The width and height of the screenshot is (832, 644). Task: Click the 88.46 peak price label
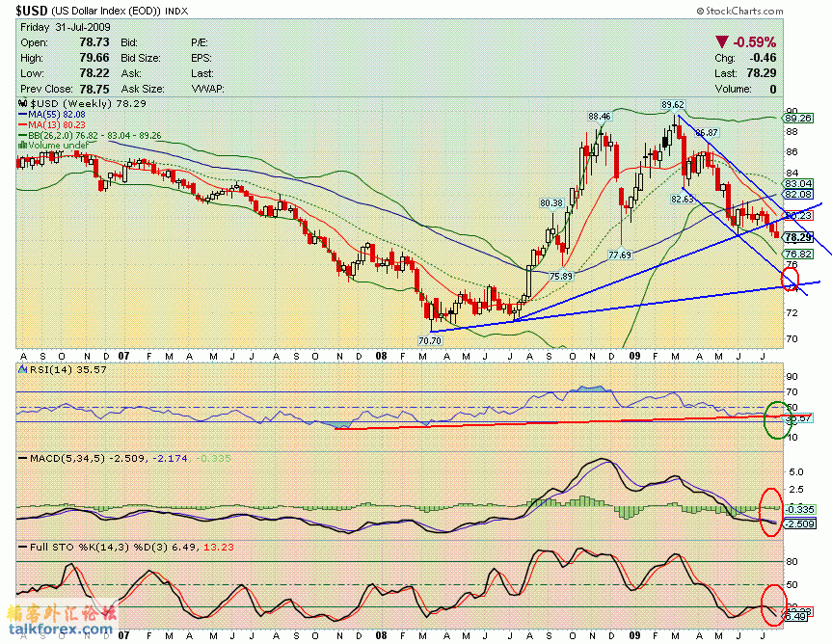(599, 117)
